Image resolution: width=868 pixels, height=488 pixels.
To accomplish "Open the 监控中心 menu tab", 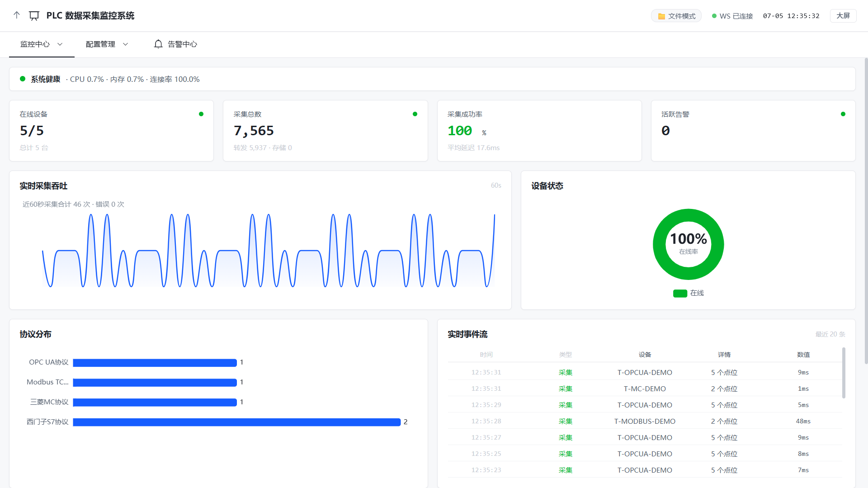I will pos(42,44).
